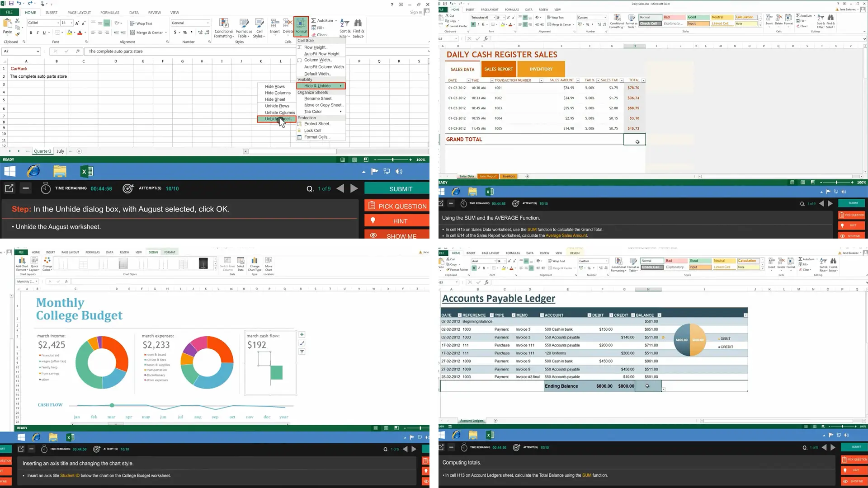Click the Format cells button in the CarRack ribbon
Screen dimensions: 868x488
point(301,26)
